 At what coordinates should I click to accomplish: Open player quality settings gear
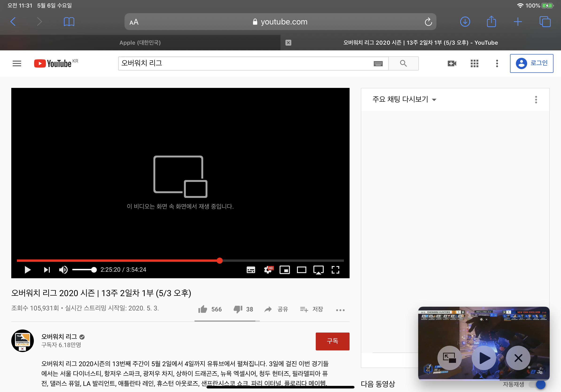pos(268,270)
